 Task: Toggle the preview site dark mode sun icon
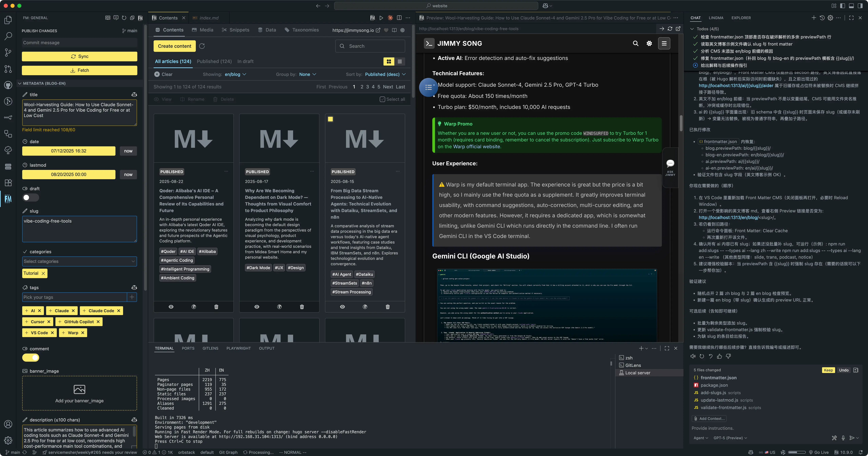tap(649, 43)
